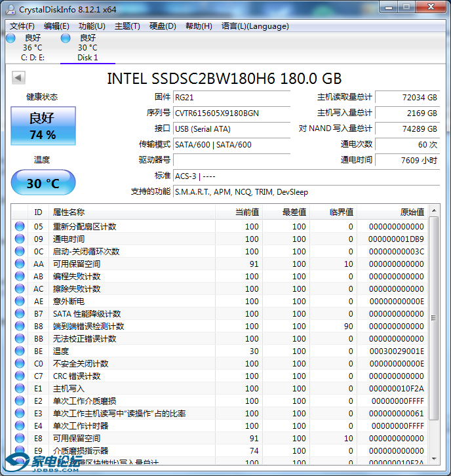Select the 启动-关闭循环次数 attribute row

(x=220, y=251)
